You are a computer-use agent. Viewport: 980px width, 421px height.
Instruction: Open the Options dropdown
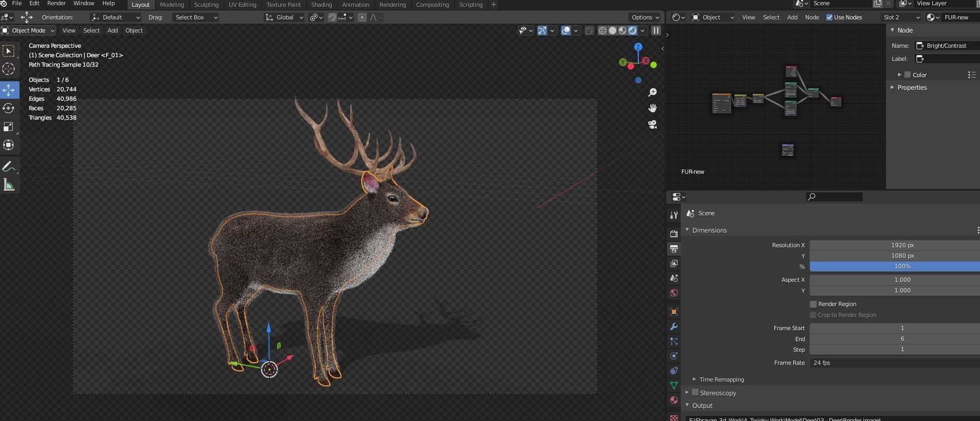point(645,17)
